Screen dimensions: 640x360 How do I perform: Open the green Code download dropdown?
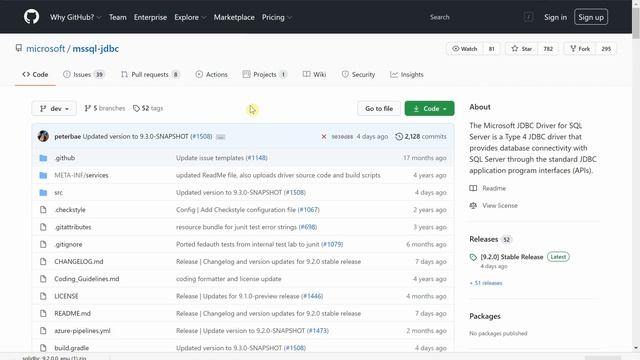(429, 109)
